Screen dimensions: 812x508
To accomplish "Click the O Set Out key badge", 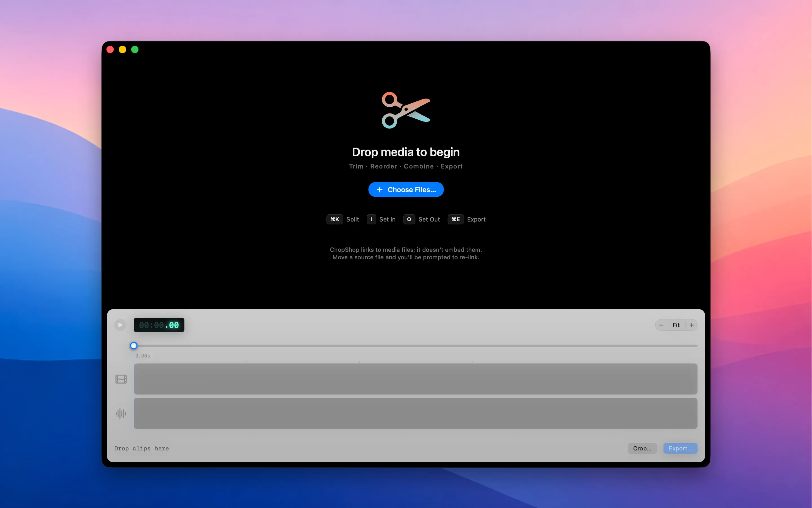I will coord(409,219).
